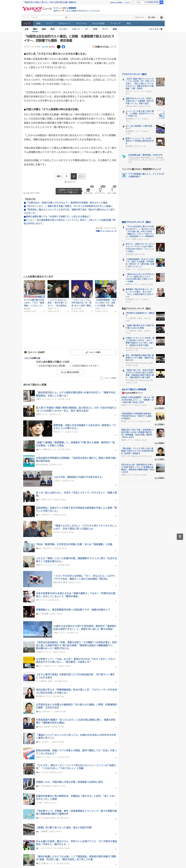
Task: Open related article スシロー ストライキ link
Action: [70, 222]
